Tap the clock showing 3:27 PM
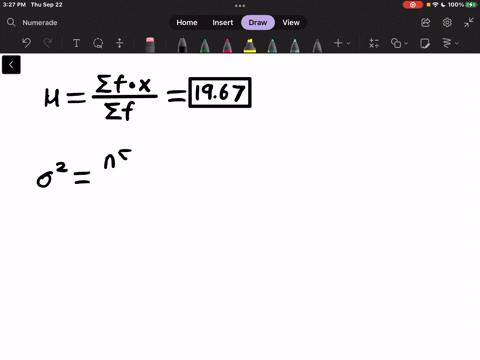 (14, 5)
